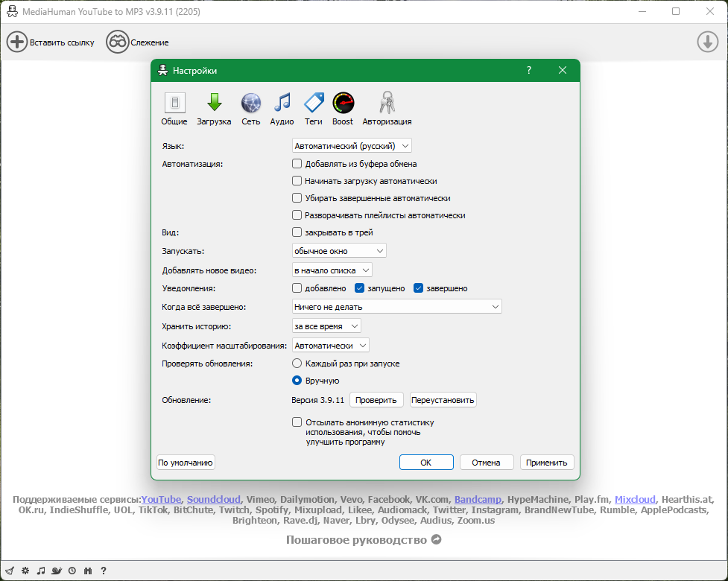Select the Теги tag icon tab
This screenshot has height=581, width=728.
[314, 109]
